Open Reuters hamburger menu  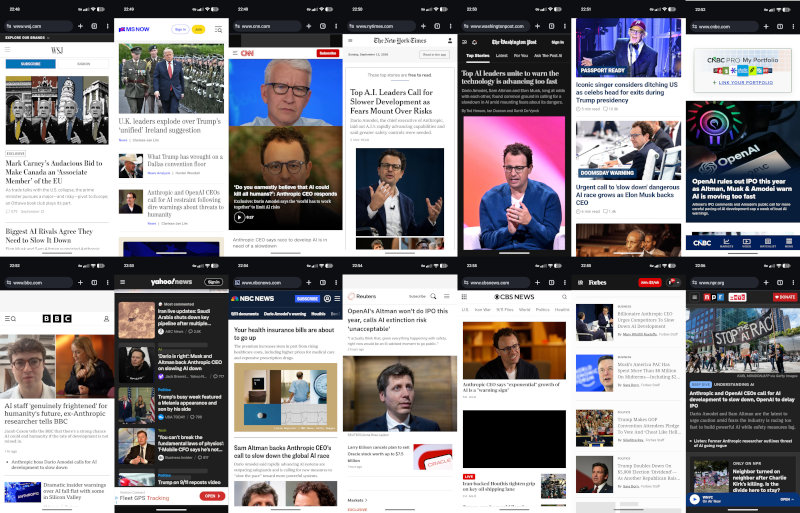(x=446, y=296)
